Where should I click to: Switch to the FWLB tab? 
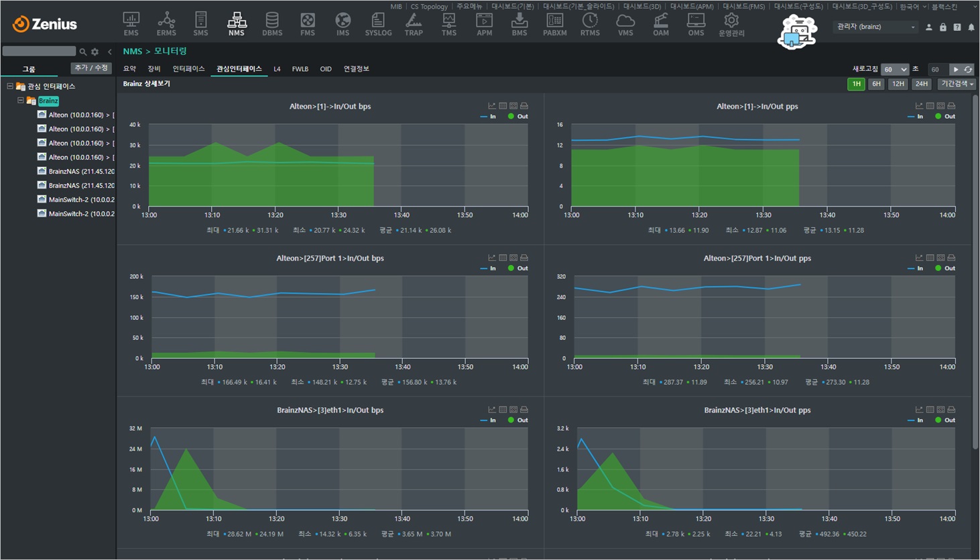pyautogui.click(x=300, y=69)
